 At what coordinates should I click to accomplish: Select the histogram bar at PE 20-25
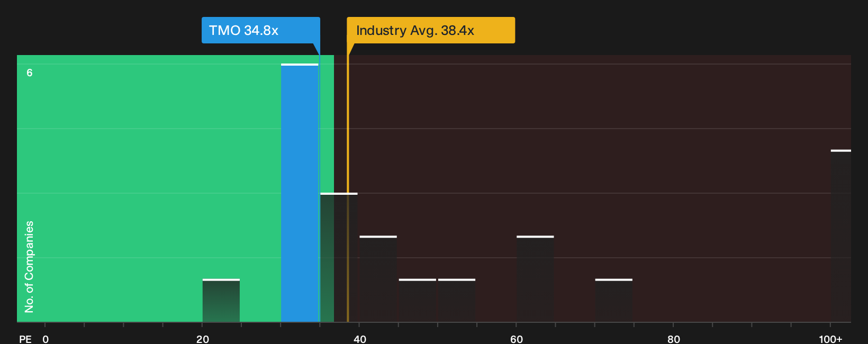pos(221,301)
